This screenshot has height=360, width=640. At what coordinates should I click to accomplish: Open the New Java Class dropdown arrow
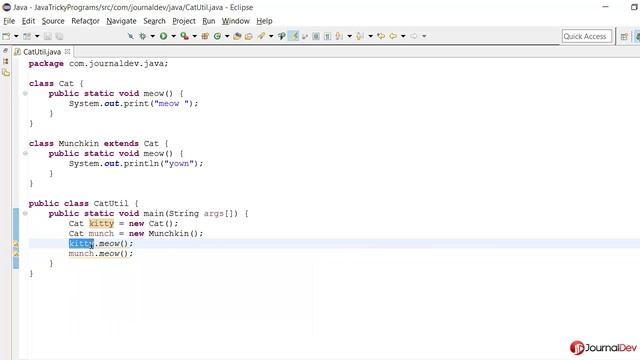(x=227, y=36)
